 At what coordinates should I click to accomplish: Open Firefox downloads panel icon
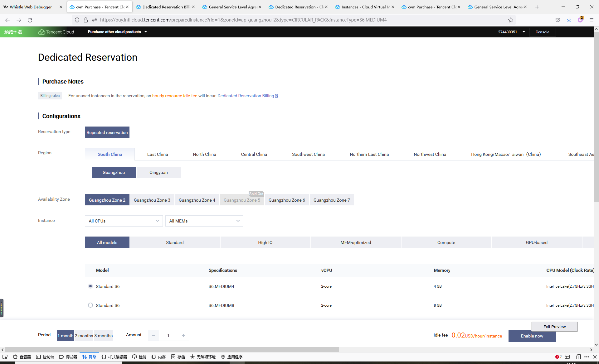click(x=569, y=20)
